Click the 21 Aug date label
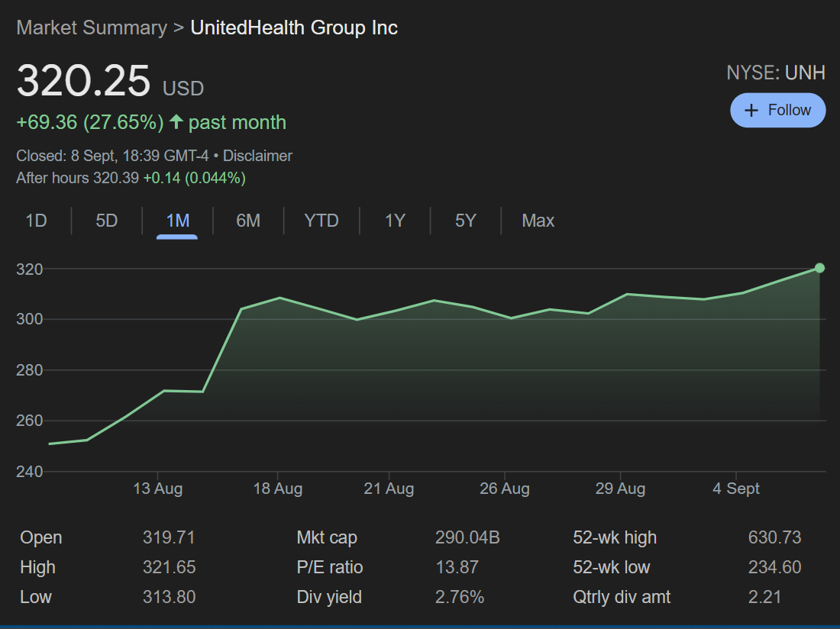The image size is (840, 629). (x=389, y=489)
